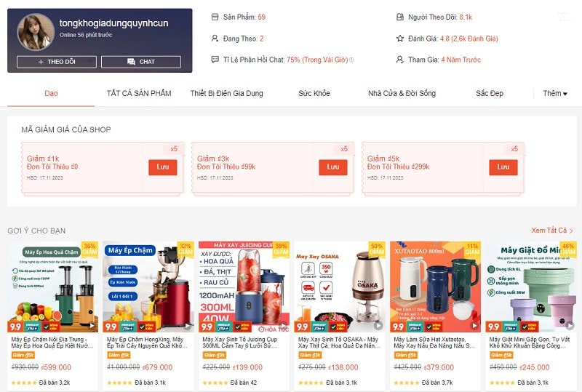
Task: Save the Giảm ₫5k voucher with Lưu
Action: [503, 167]
